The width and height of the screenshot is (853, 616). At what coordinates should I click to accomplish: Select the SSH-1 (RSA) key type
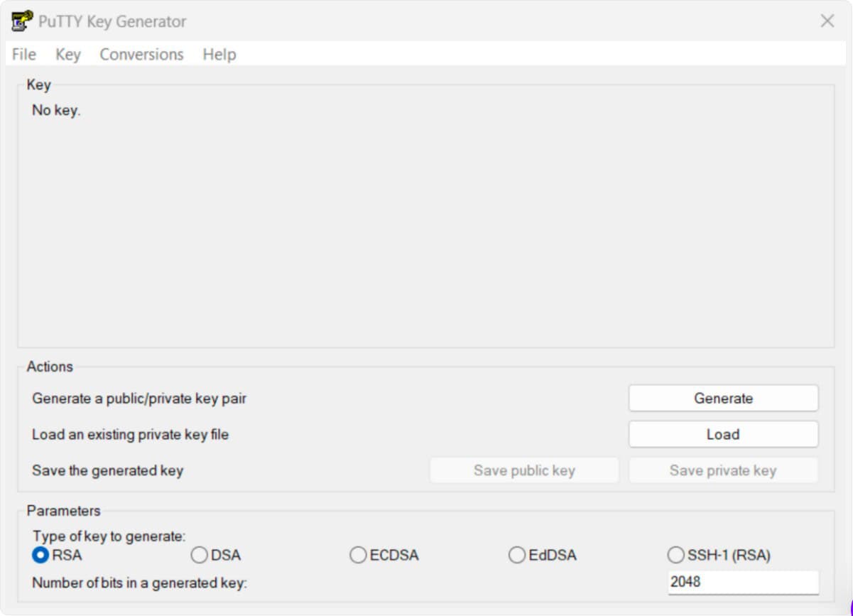pyautogui.click(x=719, y=556)
